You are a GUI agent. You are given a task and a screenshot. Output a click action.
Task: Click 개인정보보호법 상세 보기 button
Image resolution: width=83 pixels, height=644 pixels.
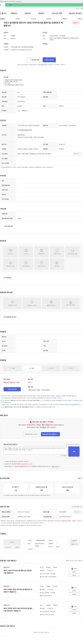tap(31, 434)
